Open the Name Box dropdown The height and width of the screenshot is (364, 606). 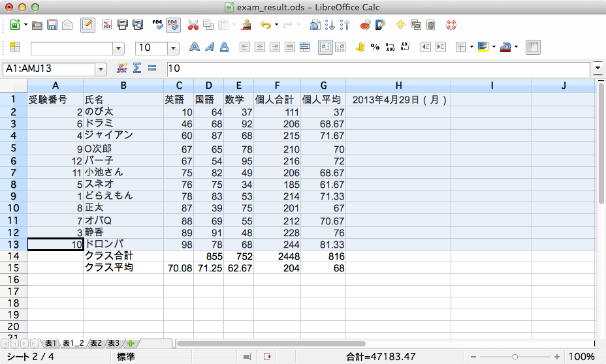pyautogui.click(x=101, y=70)
